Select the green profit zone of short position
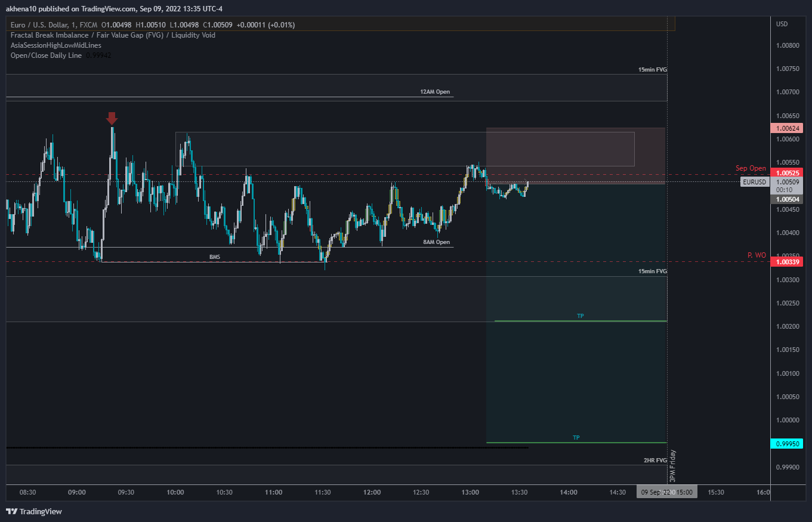Image resolution: width=812 pixels, height=522 pixels. point(576,313)
